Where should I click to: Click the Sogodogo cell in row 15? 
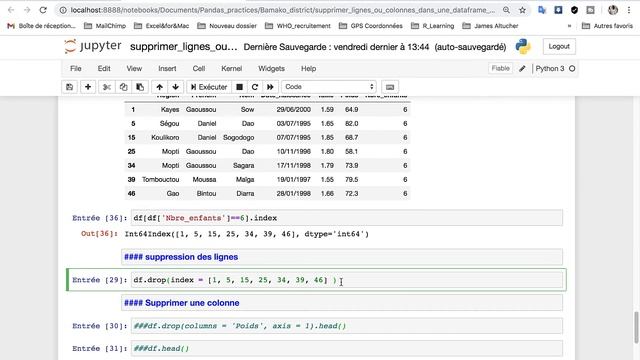click(x=238, y=138)
